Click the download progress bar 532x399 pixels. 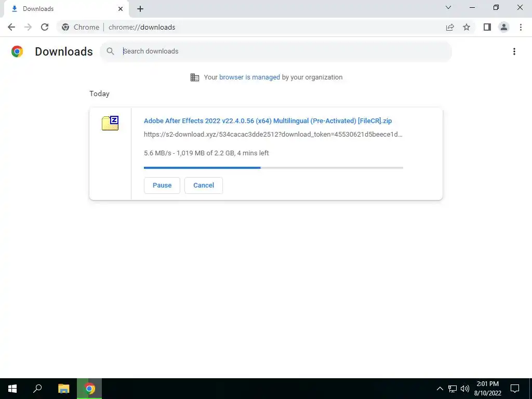(273, 168)
